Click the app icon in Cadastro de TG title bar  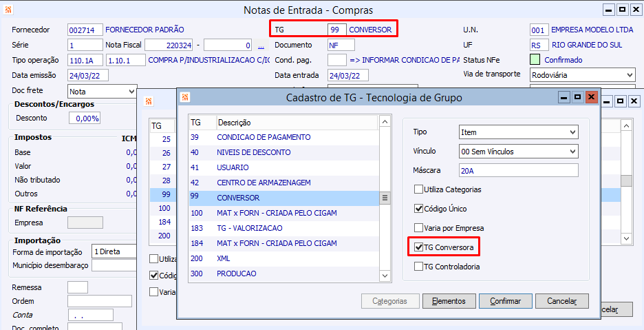(185, 97)
